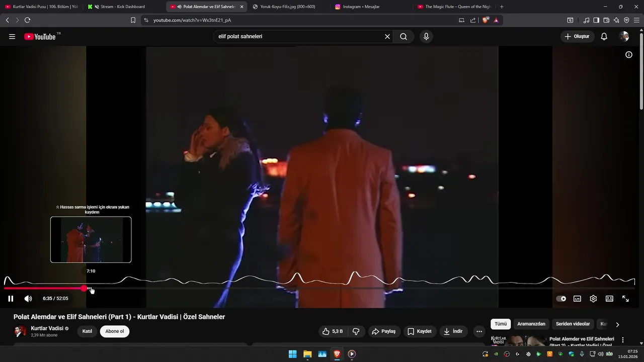Open the account avatar menu

coord(624,37)
